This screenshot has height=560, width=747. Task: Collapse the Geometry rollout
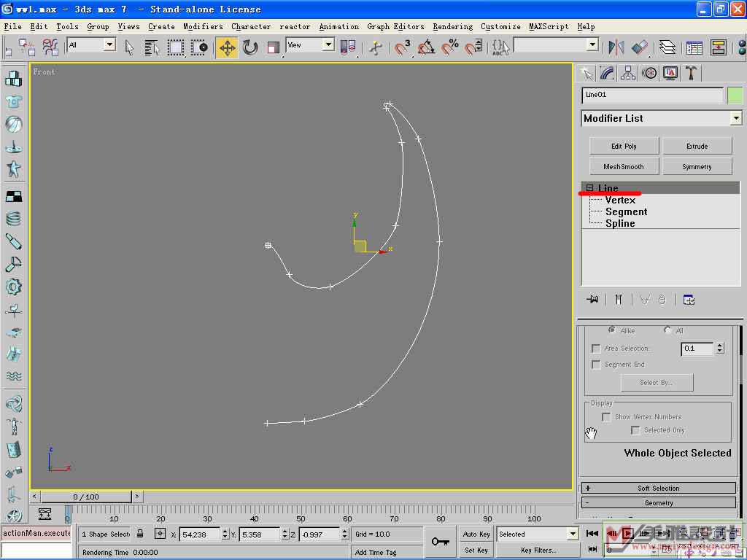pos(659,503)
